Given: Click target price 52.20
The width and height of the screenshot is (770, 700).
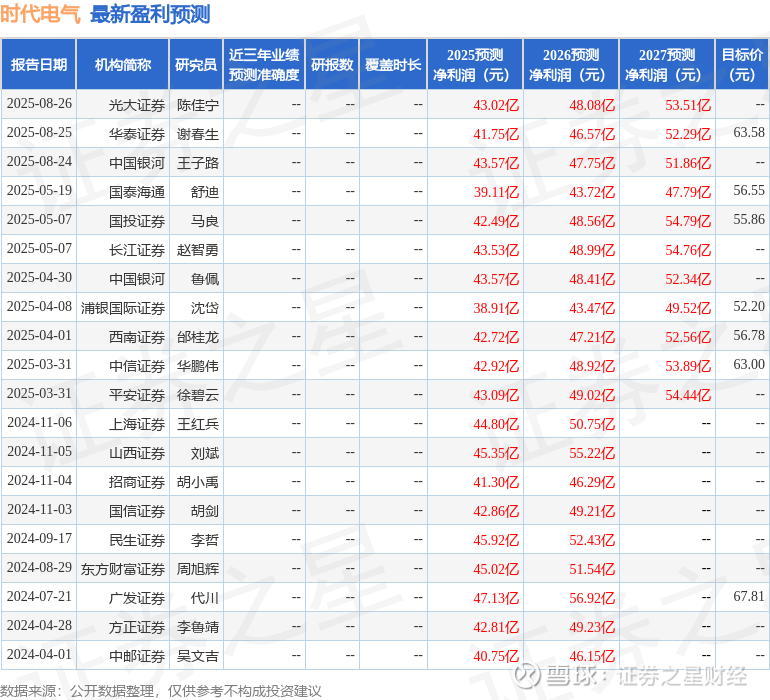Looking at the screenshot, I should (x=749, y=307).
